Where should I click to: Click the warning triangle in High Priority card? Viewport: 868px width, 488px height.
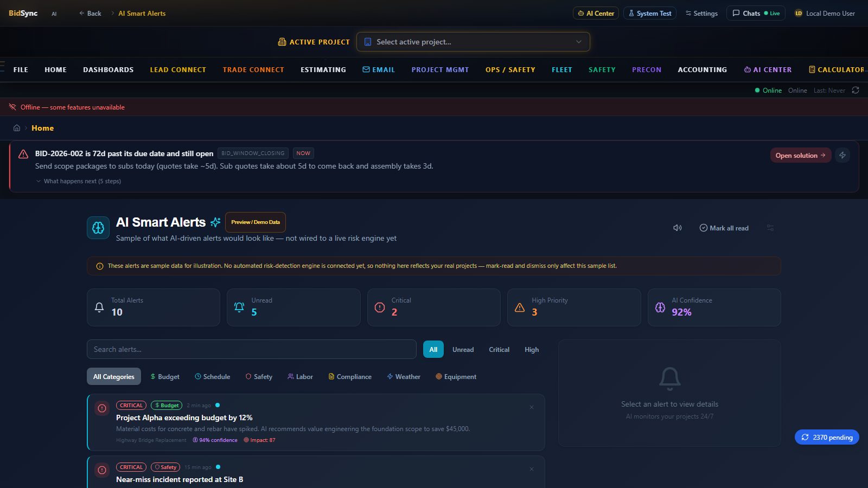tap(520, 307)
